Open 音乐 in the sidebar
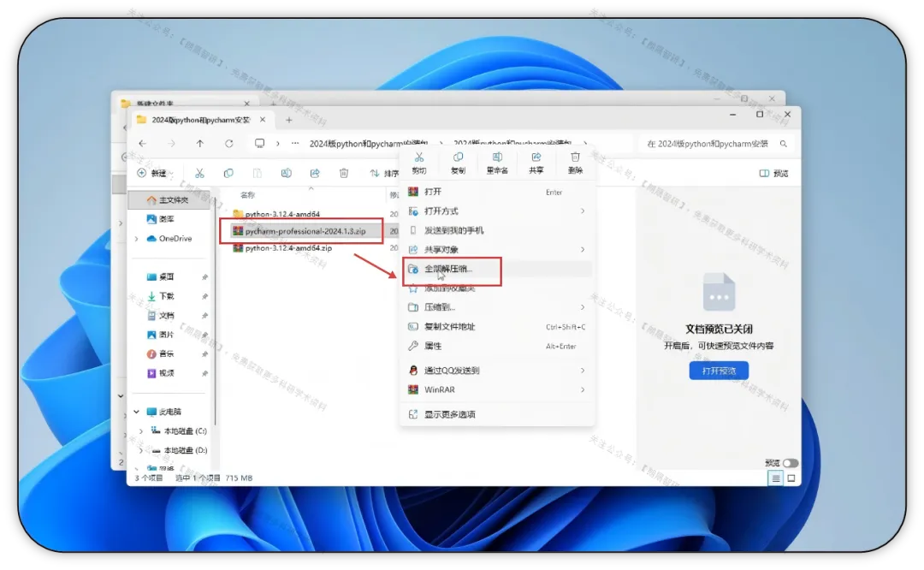924x570 pixels. (x=160, y=354)
